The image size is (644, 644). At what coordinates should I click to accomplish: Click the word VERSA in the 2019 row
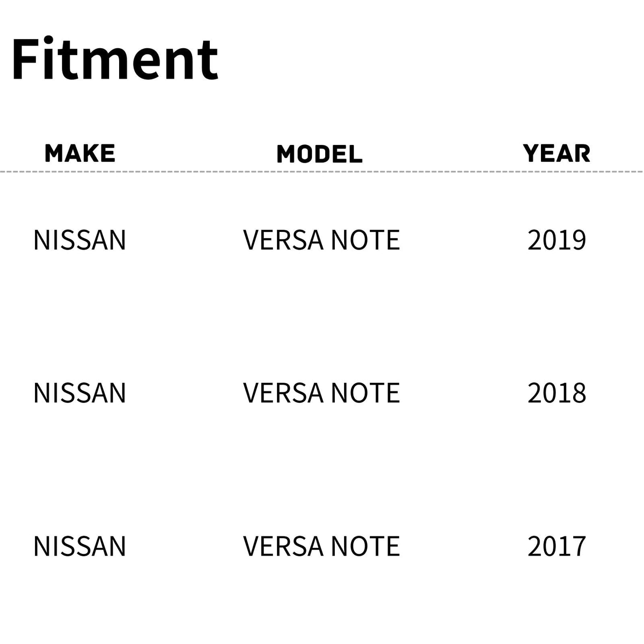[283, 240]
